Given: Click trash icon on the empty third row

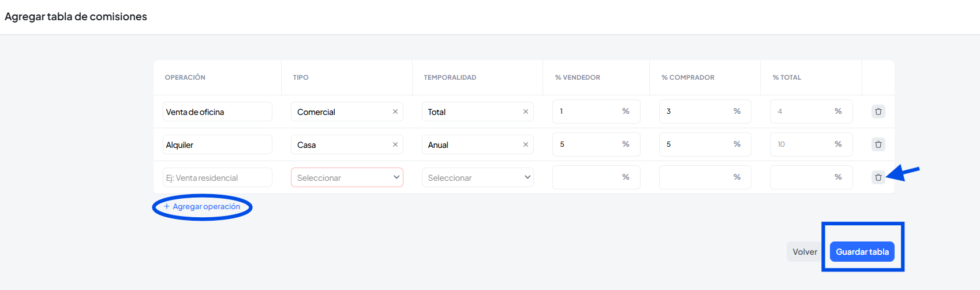Looking at the screenshot, I should [x=878, y=177].
